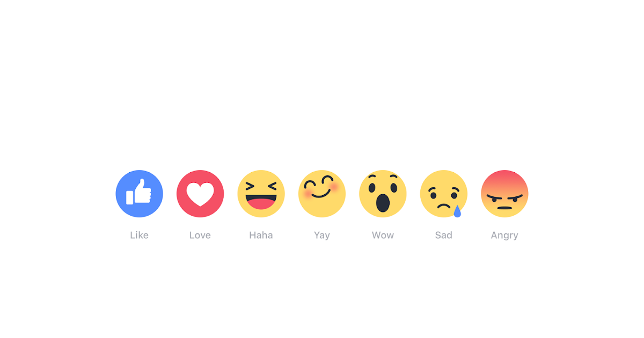
Task: Choose the laughing Haha emoji
Action: (x=261, y=194)
